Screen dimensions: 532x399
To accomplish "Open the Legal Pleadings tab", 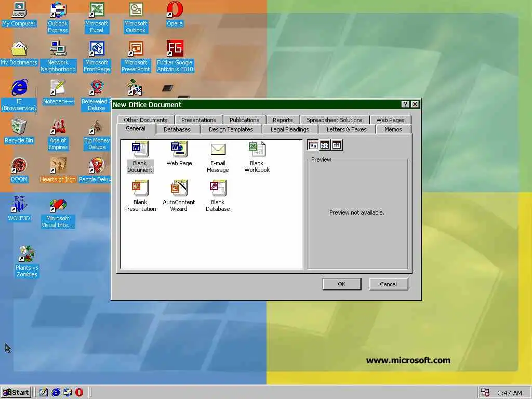I will pyautogui.click(x=290, y=129).
